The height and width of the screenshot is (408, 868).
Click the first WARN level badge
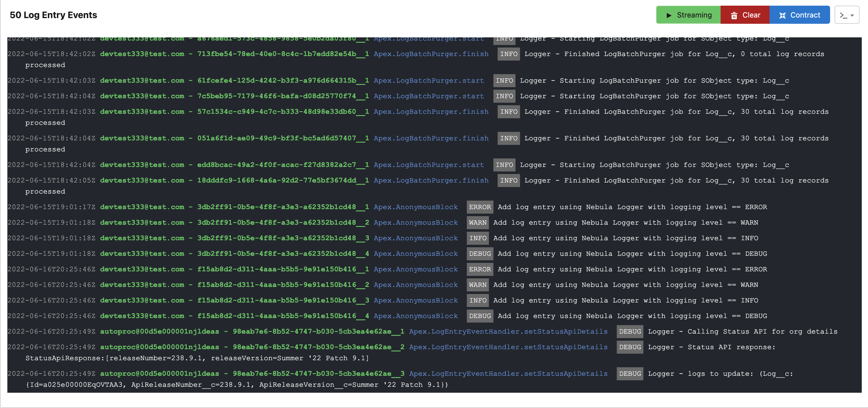point(478,222)
